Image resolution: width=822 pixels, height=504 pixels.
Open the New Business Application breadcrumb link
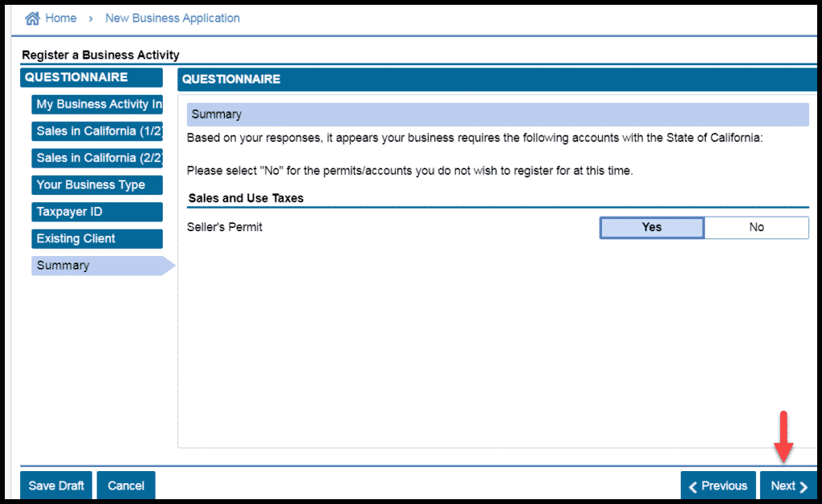(x=172, y=18)
